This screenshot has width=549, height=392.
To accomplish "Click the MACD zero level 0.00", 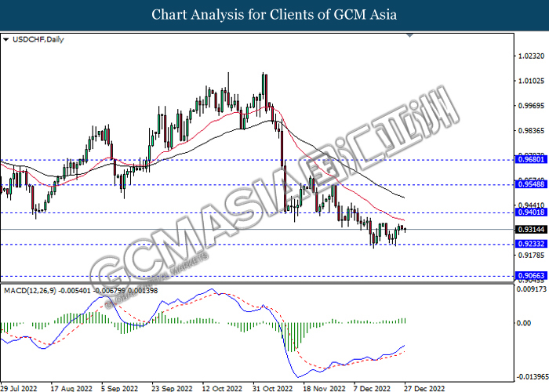I will tap(524, 323).
